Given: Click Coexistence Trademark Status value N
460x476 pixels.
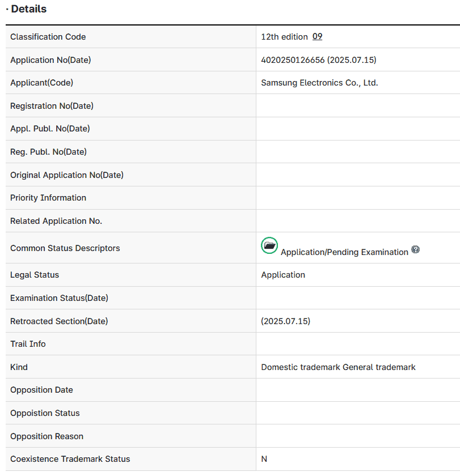Looking at the screenshot, I should (x=264, y=459).
